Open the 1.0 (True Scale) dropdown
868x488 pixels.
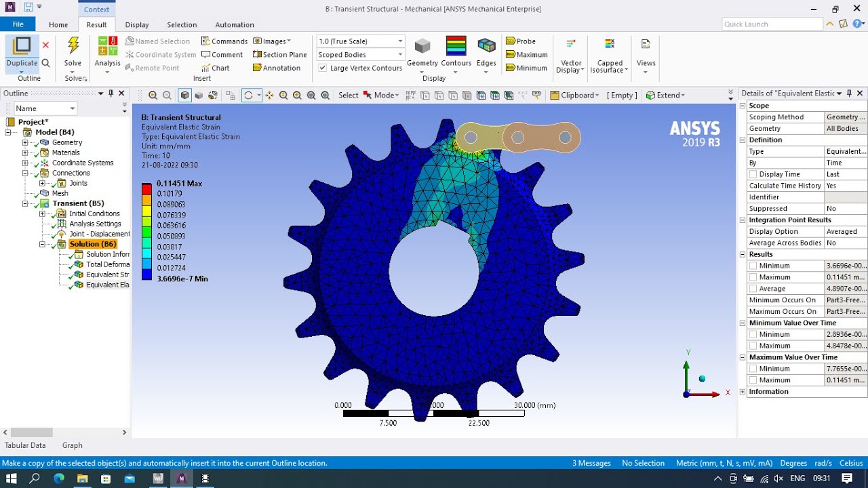coord(361,41)
